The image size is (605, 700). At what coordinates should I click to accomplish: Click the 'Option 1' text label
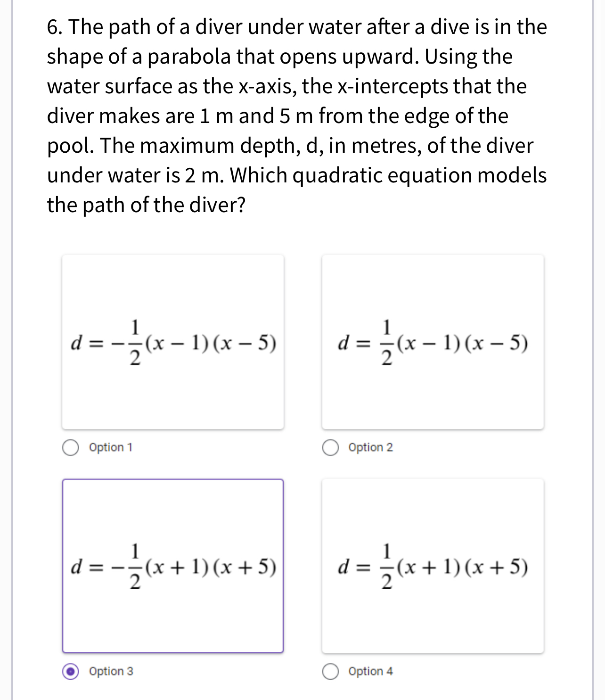coord(111,447)
